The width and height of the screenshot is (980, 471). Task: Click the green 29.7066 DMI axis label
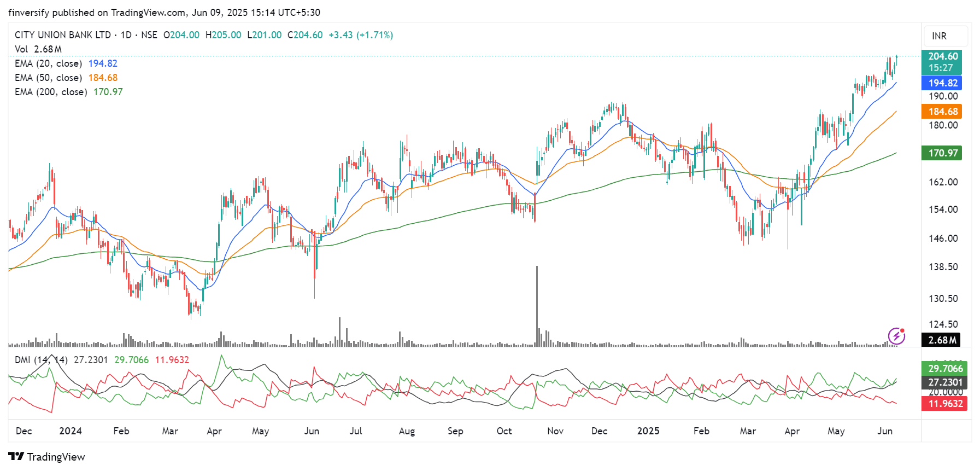pyautogui.click(x=944, y=369)
